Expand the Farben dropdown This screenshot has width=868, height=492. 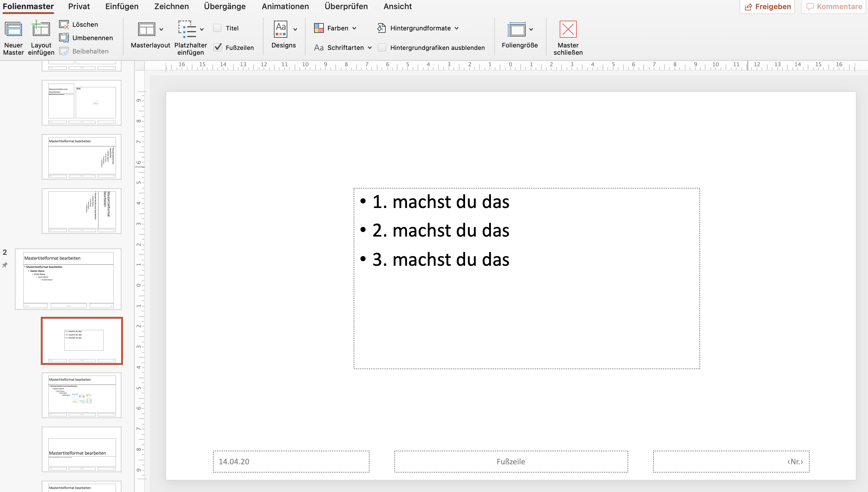coord(354,28)
